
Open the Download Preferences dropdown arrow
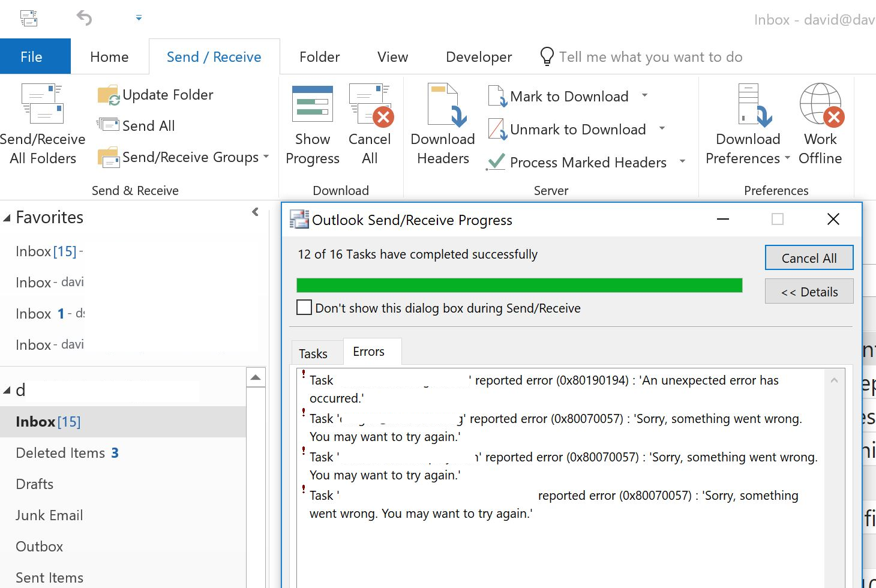pos(787,158)
